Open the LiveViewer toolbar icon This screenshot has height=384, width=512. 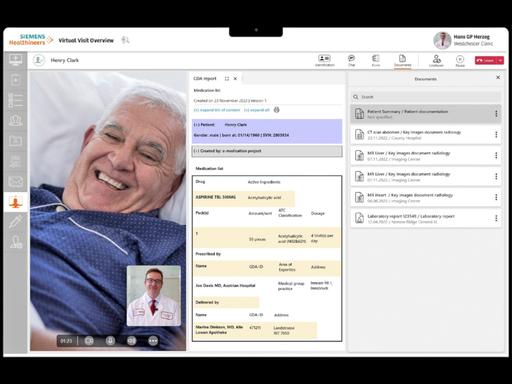[436, 61]
